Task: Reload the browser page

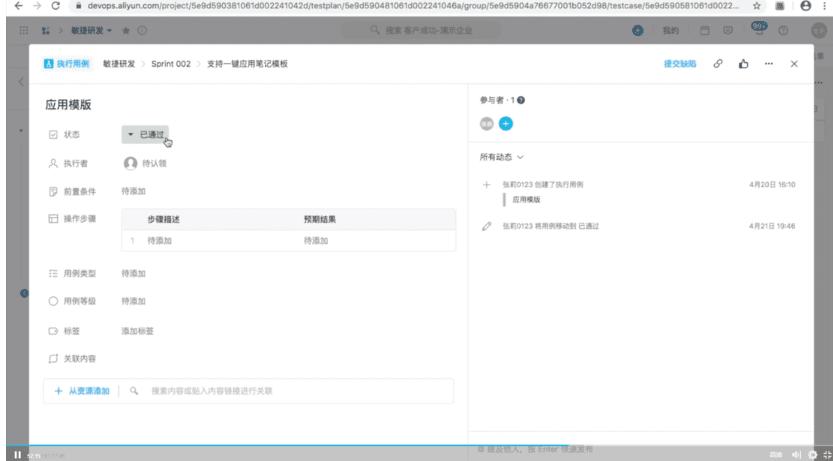Action: [x=55, y=6]
